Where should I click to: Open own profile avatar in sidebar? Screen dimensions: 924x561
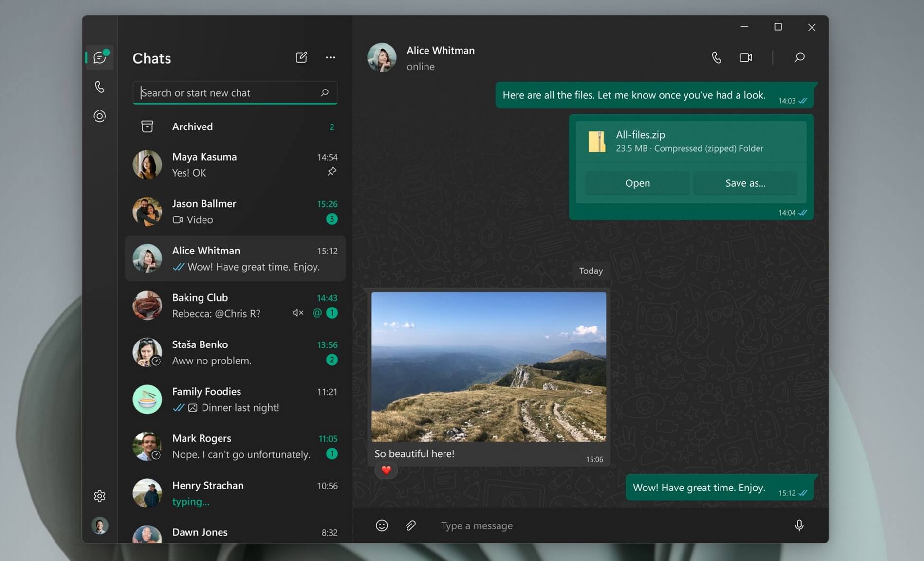[100, 525]
